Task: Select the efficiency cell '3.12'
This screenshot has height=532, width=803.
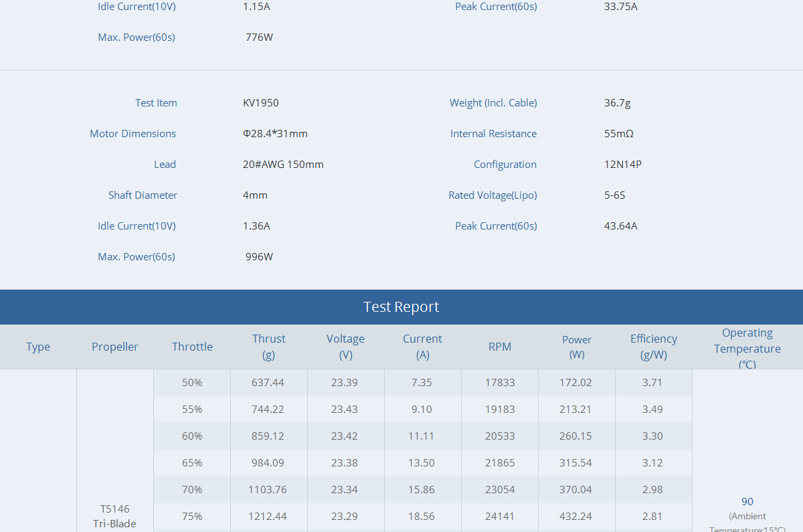Action: click(x=654, y=463)
